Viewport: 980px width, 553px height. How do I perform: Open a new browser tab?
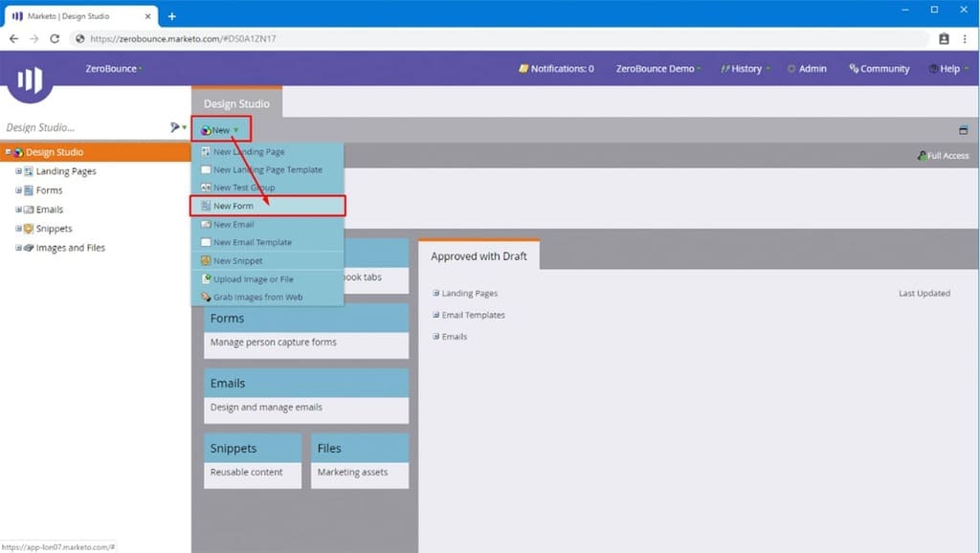(172, 16)
